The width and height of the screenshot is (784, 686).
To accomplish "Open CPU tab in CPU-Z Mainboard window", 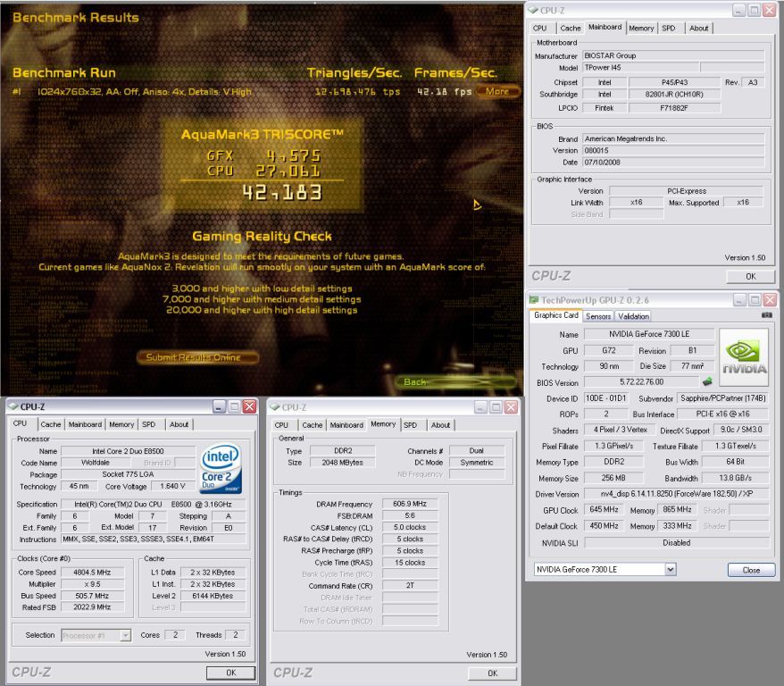I will [539, 28].
